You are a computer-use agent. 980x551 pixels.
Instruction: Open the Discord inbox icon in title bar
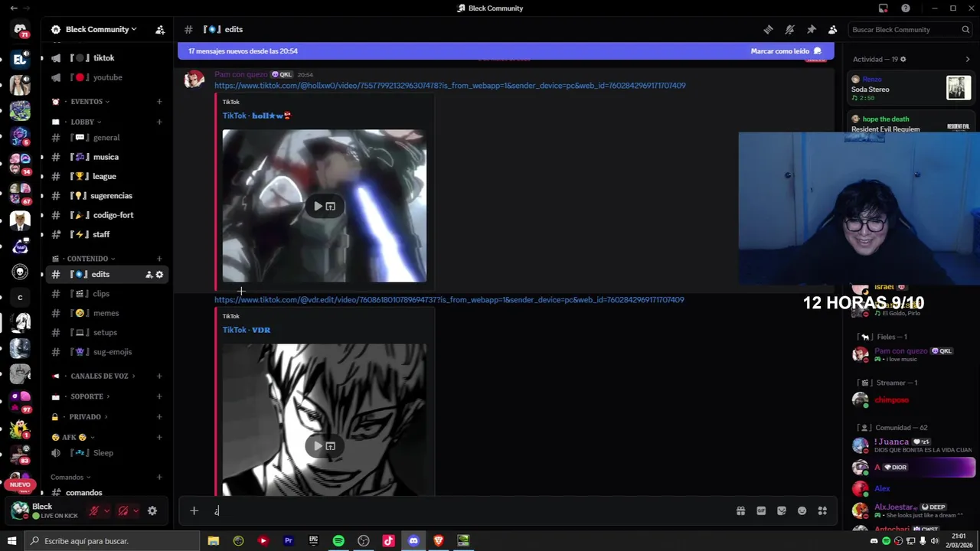883,8
